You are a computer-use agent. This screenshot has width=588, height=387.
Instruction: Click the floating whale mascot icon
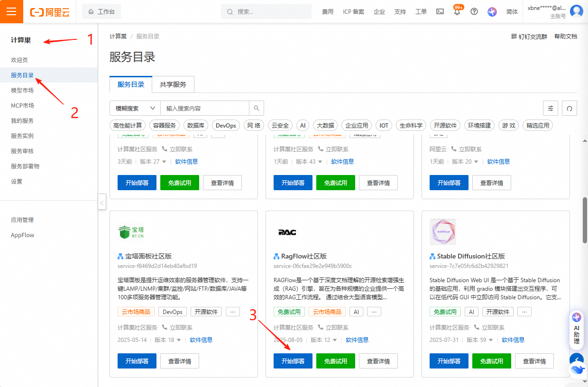[577, 369]
